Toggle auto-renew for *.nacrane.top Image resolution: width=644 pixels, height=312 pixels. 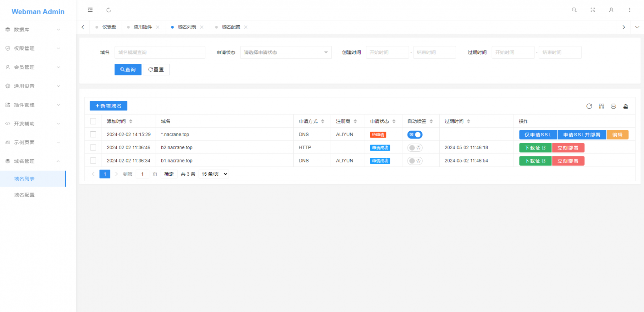click(x=415, y=135)
